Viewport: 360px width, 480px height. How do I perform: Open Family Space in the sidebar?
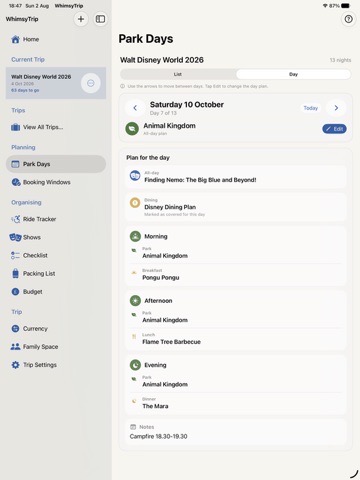tap(56, 347)
